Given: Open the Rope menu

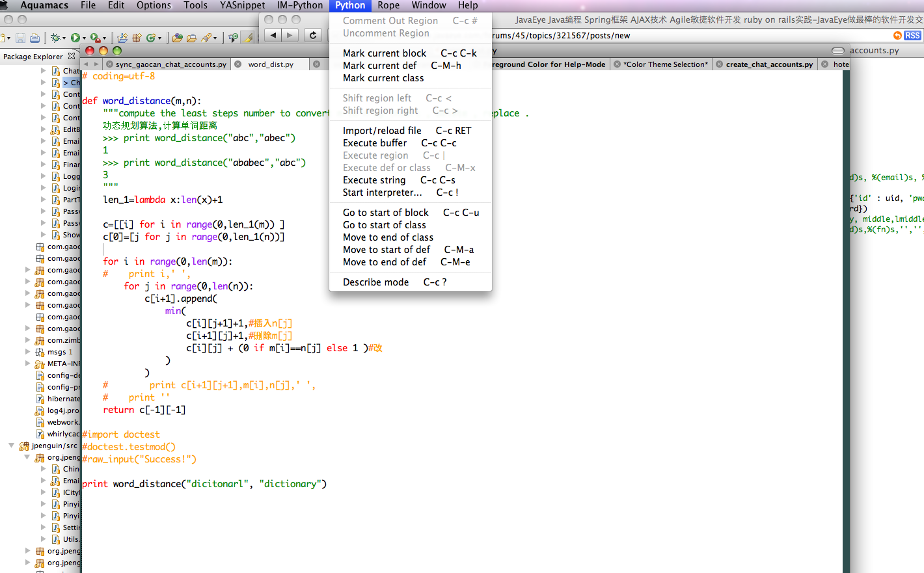Looking at the screenshot, I should click(388, 5).
